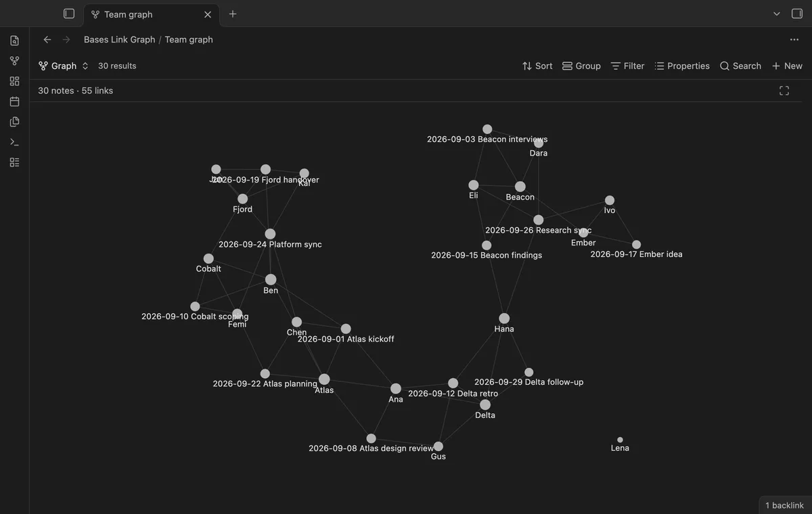
Task: Open a new tab with the plus icon
Action: pyautogui.click(x=233, y=14)
